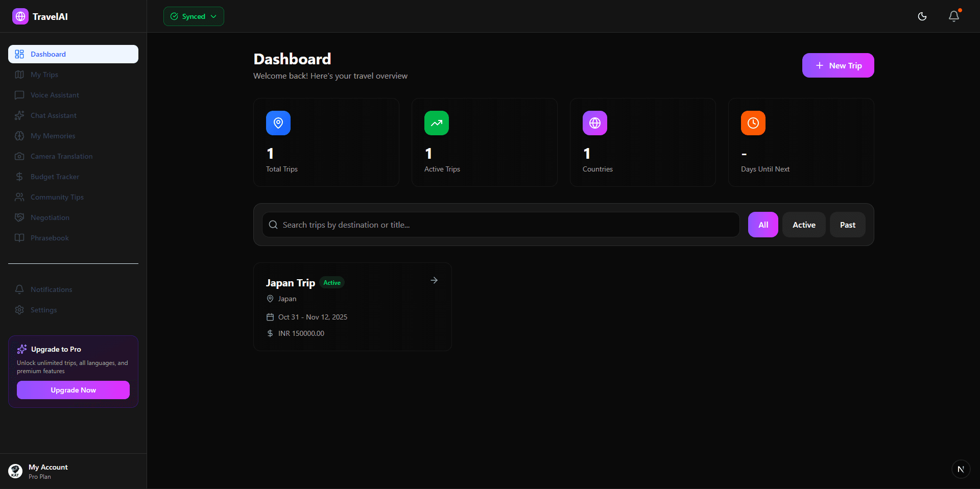The image size is (980, 489).
Task: Select the Active trips filter pill
Action: pyautogui.click(x=803, y=225)
